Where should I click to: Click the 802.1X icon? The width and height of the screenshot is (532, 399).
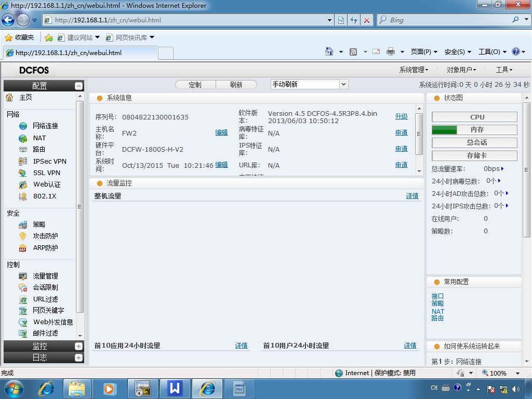point(23,196)
